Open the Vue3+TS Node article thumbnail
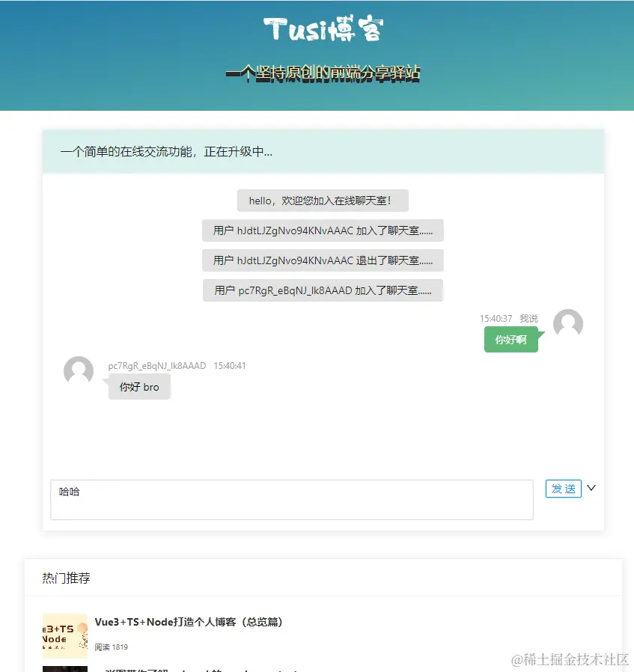This screenshot has height=672, width=634. tap(64, 635)
